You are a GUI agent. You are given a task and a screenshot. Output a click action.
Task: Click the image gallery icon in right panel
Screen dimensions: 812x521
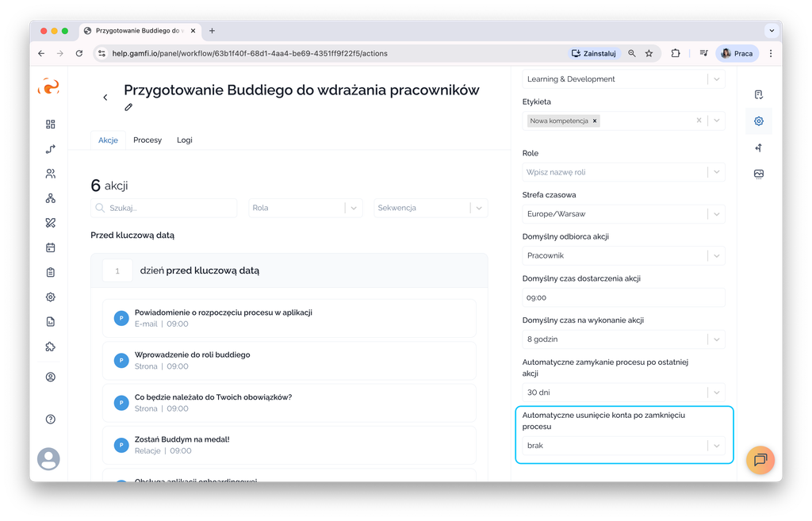coord(759,174)
